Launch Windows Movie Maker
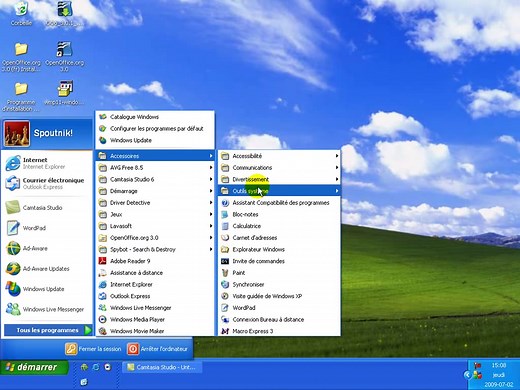 pos(155,331)
